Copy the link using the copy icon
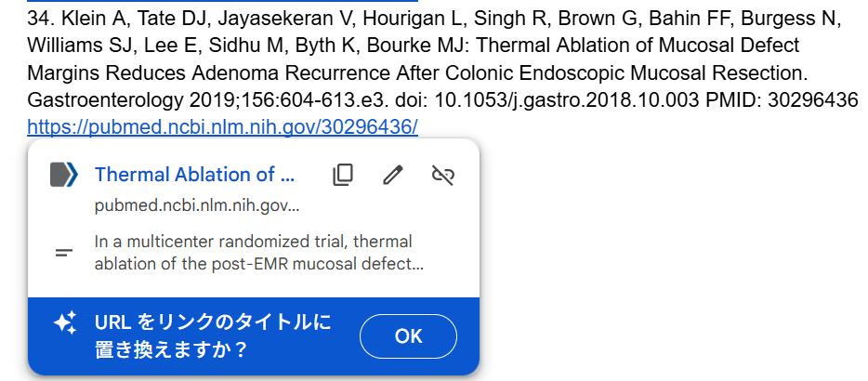The height and width of the screenshot is (381, 868). click(343, 175)
